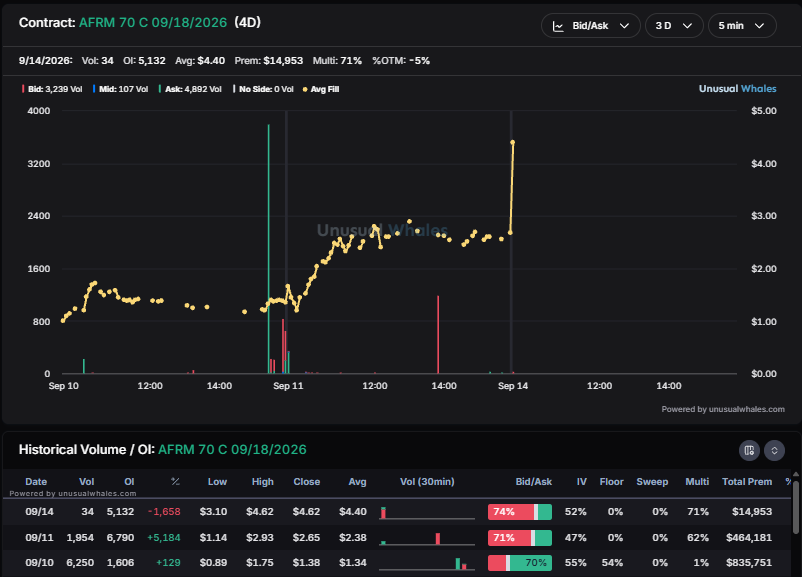The image size is (802, 577).
Task: Sort by the High column header
Action: click(262, 482)
